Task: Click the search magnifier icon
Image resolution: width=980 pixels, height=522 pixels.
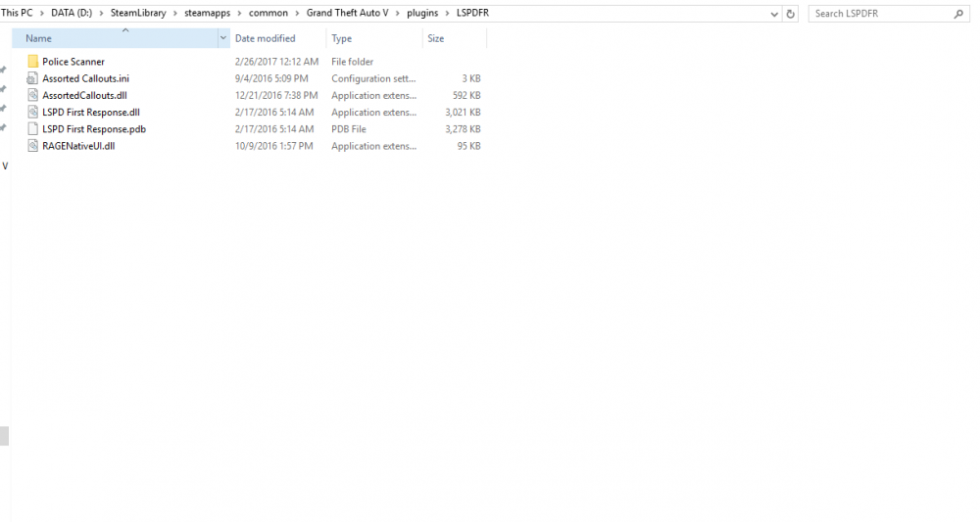Action: 958,13
